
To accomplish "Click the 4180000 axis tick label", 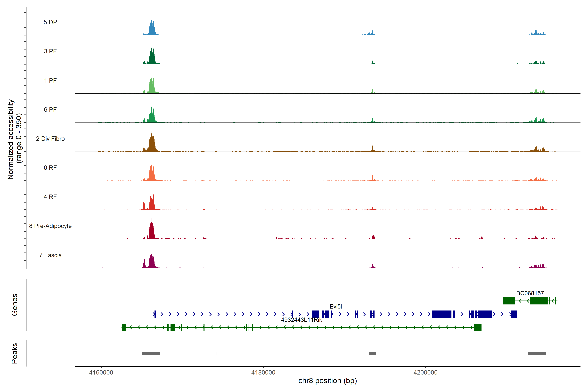I will (263, 372).
